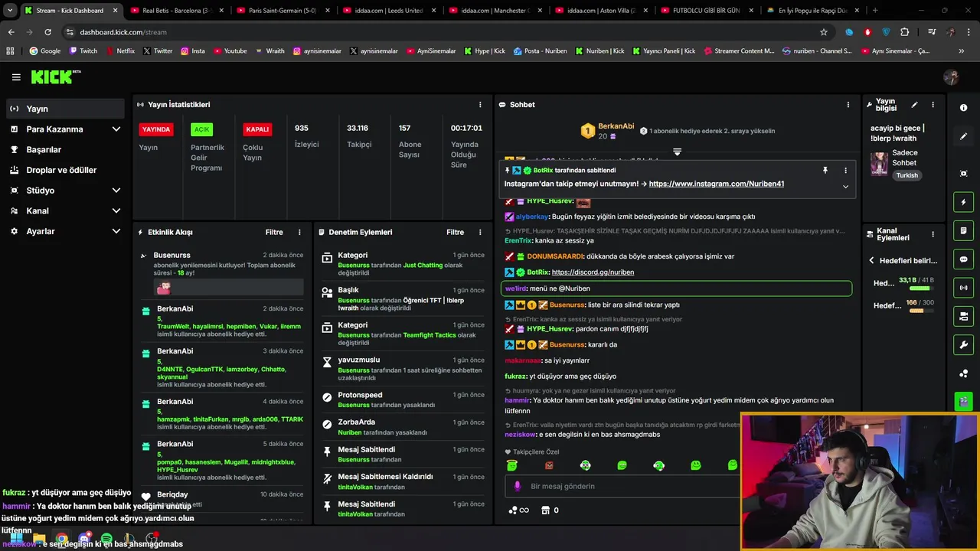980x551 pixels.
Task: Open Sohbet panel three-dot menu
Action: (x=848, y=105)
